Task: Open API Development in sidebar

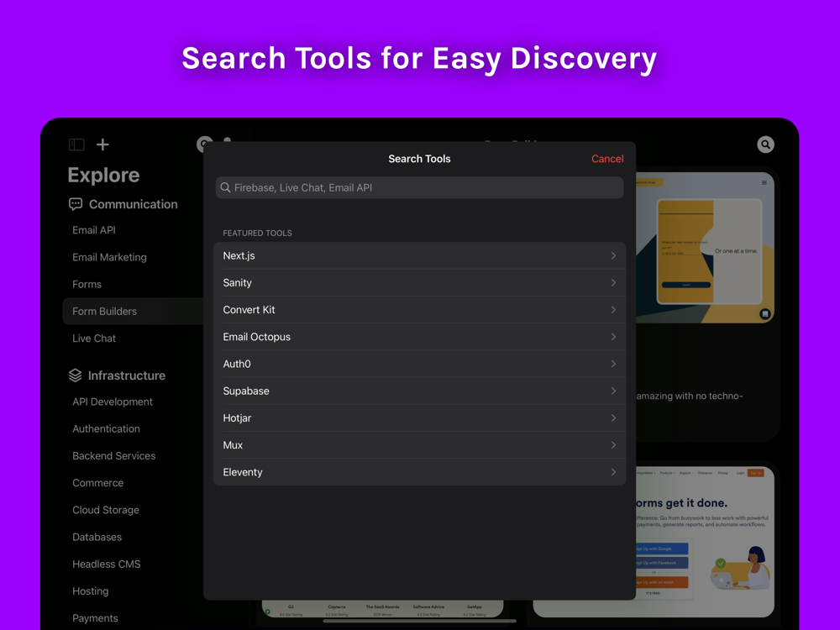Action: pyautogui.click(x=113, y=402)
